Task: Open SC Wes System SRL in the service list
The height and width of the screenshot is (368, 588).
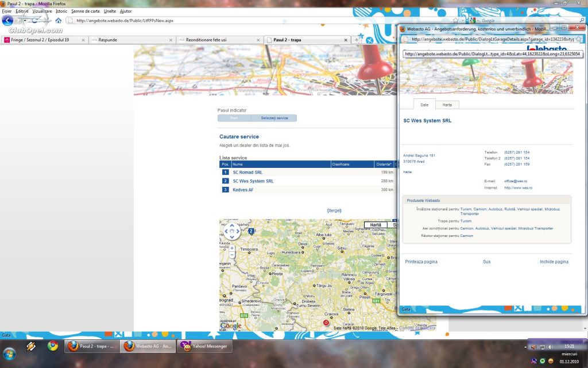Action: (253, 181)
